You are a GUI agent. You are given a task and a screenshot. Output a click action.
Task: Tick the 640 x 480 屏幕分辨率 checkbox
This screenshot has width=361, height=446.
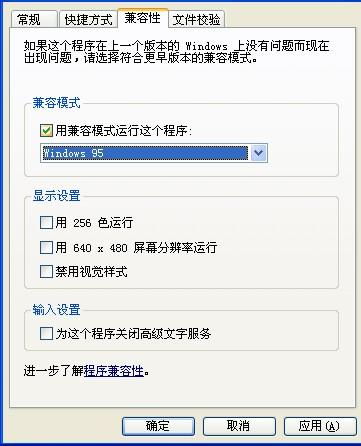[x=46, y=248]
